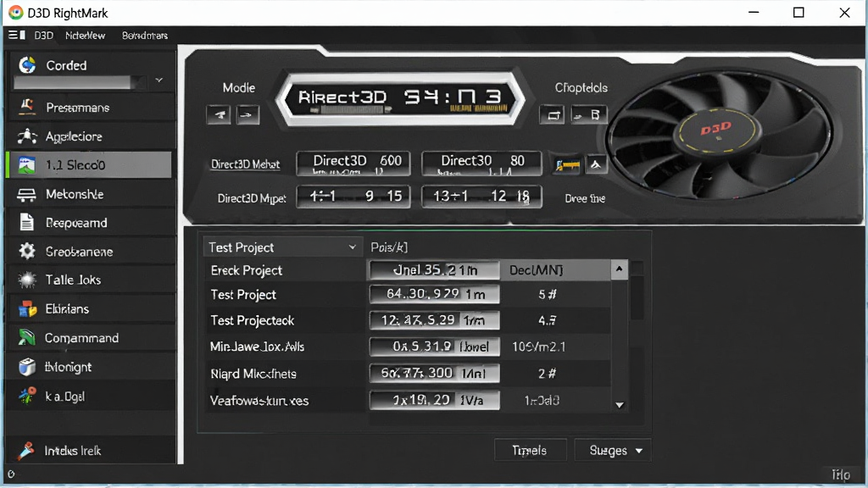Click the Talle Joks burst icon

tap(26, 280)
